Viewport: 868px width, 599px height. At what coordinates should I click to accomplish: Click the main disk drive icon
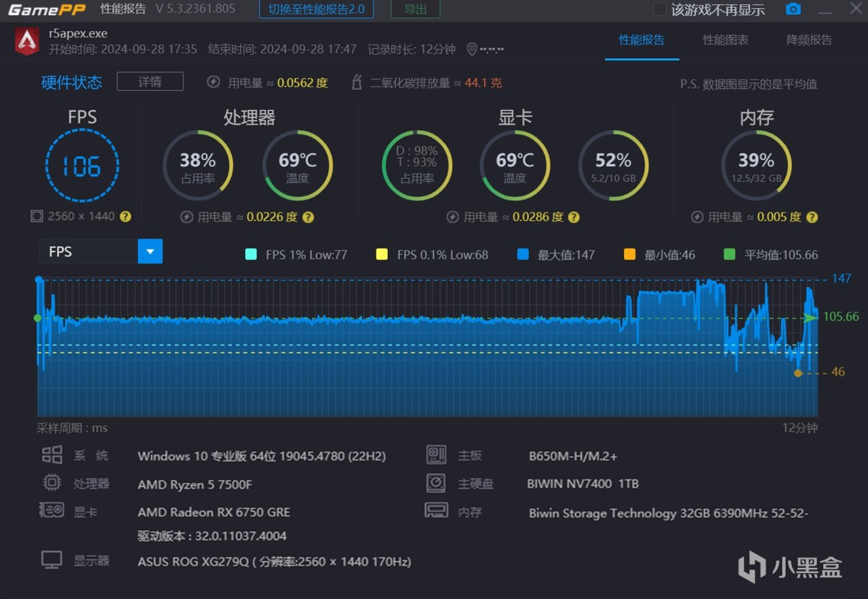coord(437,483)
